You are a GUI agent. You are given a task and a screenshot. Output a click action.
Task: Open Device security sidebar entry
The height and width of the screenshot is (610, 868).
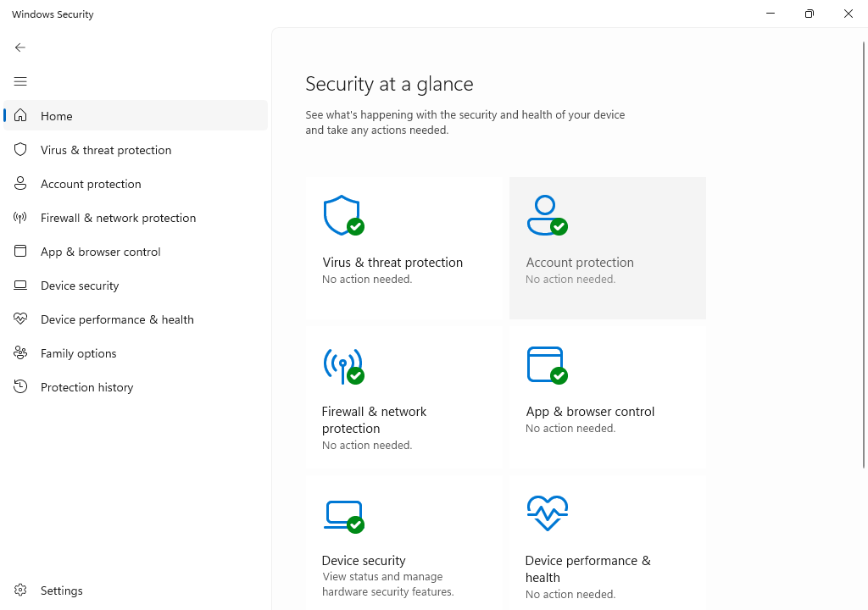click(80, 286)
